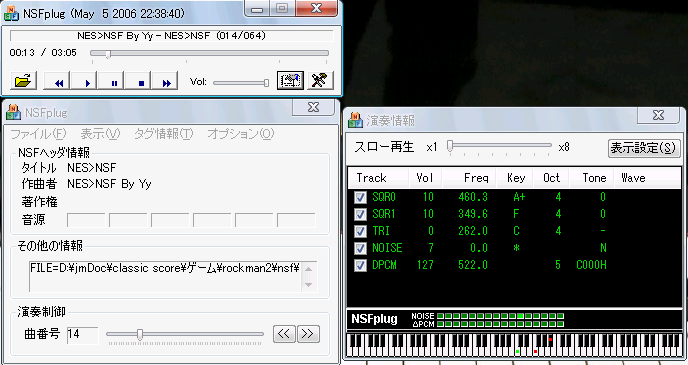Disable the DPCM track checkbox
Screen dimensions: 688x365
[360, 265]
